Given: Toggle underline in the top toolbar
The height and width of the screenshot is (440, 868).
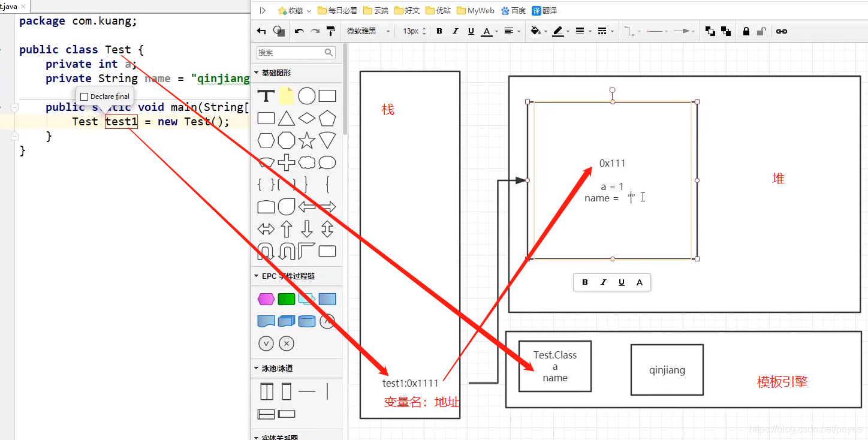Looking at the screenshot, I should (x=471, y=31).
